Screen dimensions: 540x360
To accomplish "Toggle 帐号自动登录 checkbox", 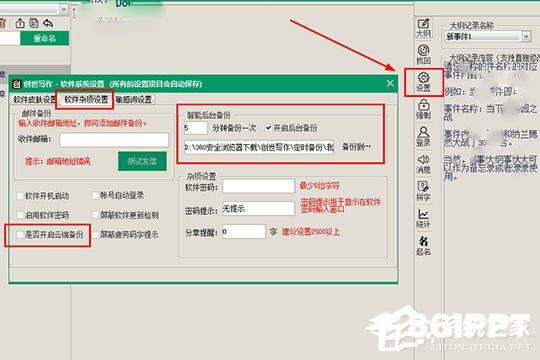I will [x=95, y=195].
